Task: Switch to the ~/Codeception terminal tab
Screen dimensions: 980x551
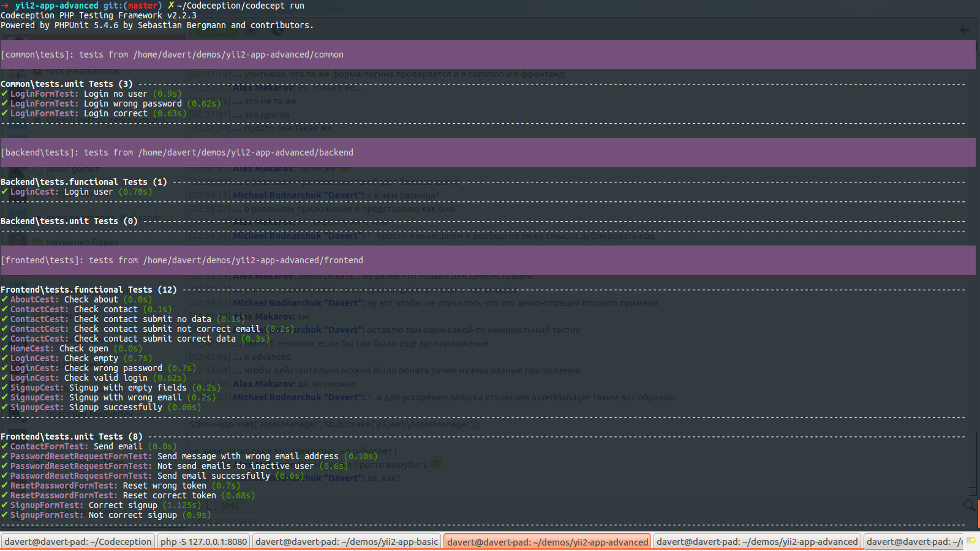Action: 78,542
